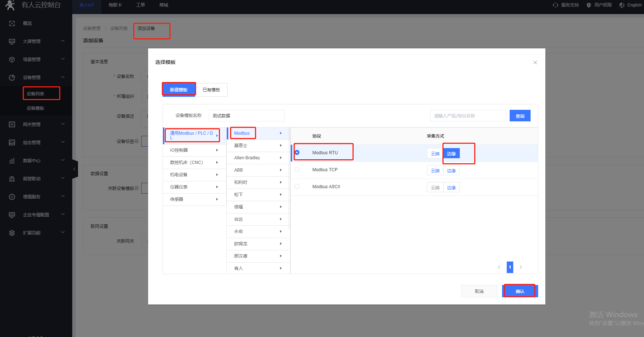Click the 网关管理 gateway icon
The image size is (644, 337).
pyautogui.click(x=12, y=125)
